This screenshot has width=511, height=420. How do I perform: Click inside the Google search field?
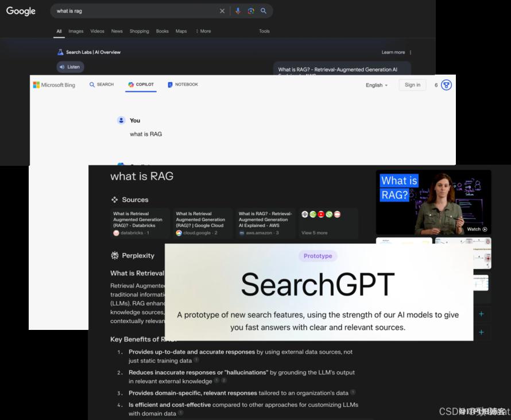click(x=137, y=11)
